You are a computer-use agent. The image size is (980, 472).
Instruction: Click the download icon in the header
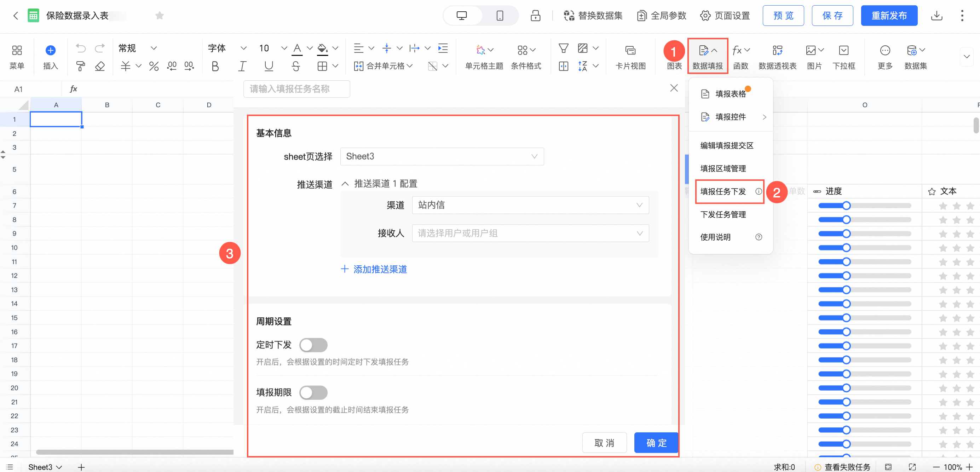936,16
